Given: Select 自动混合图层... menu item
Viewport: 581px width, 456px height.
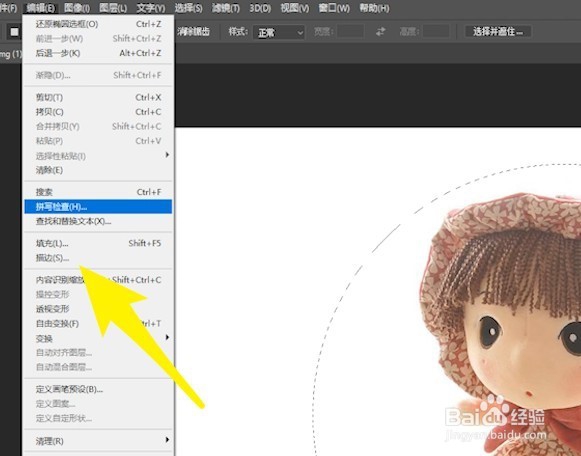Looking at the screenshot, I should [99, 367].
